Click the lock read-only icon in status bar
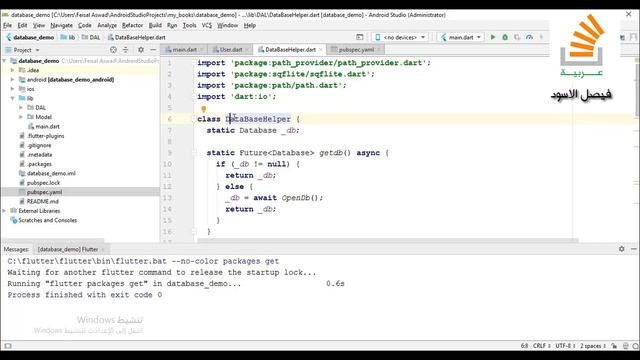Image resolution: width=640 pixels, height=360 pixels. (x=614, y=346)
